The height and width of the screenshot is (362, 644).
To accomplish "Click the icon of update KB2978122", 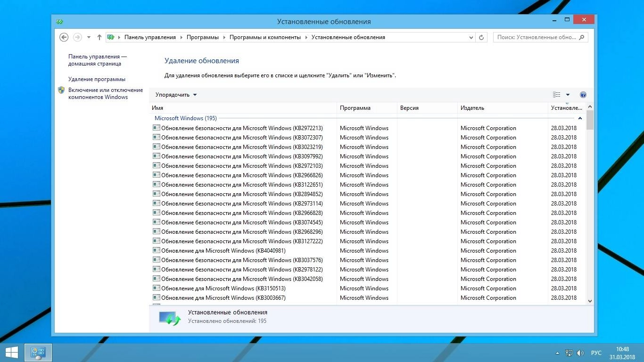I will tap(157, 269).
